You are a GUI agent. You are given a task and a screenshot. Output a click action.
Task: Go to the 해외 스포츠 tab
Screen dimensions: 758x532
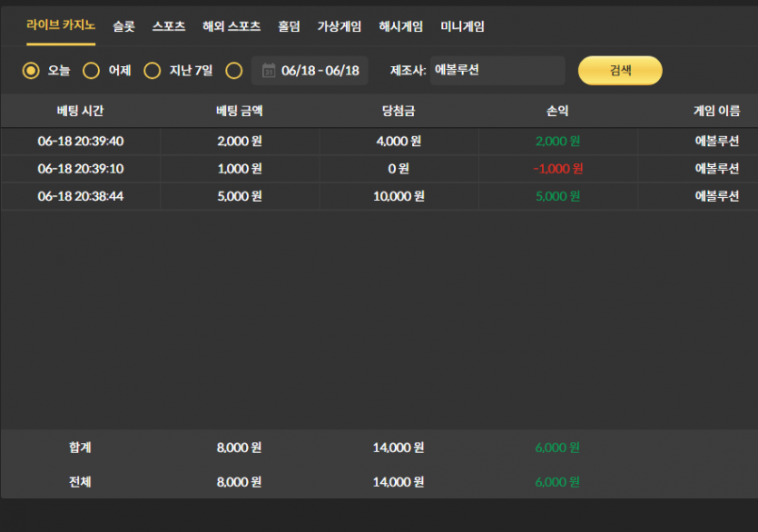(x=231, y=26)
